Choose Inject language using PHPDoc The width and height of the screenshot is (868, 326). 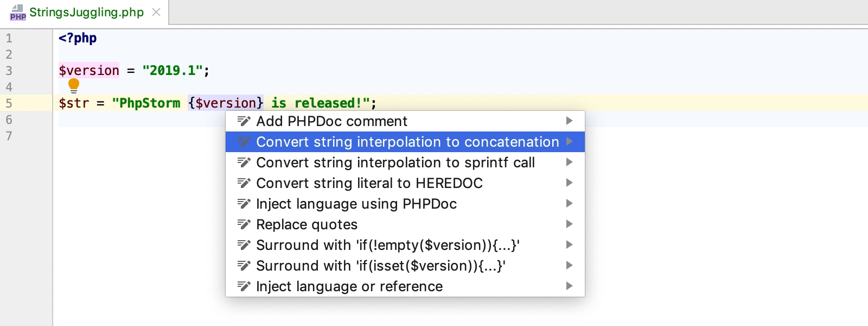click(405, 204)
